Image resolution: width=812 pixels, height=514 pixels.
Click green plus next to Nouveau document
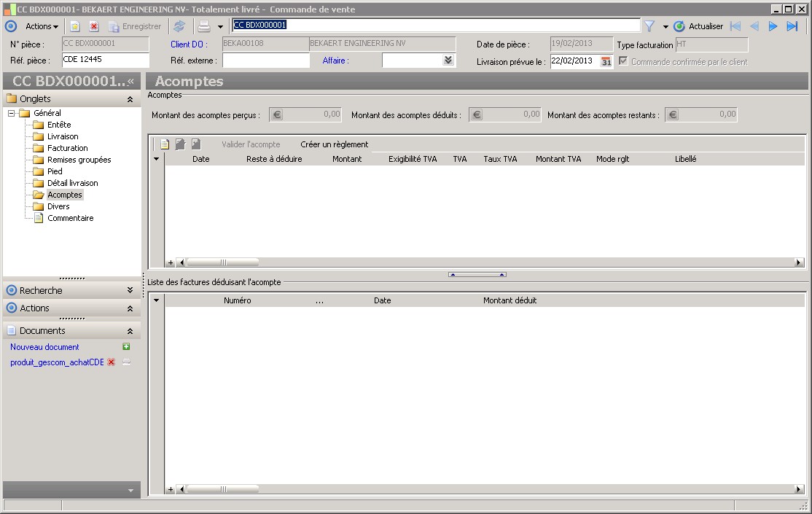[126, 347]
